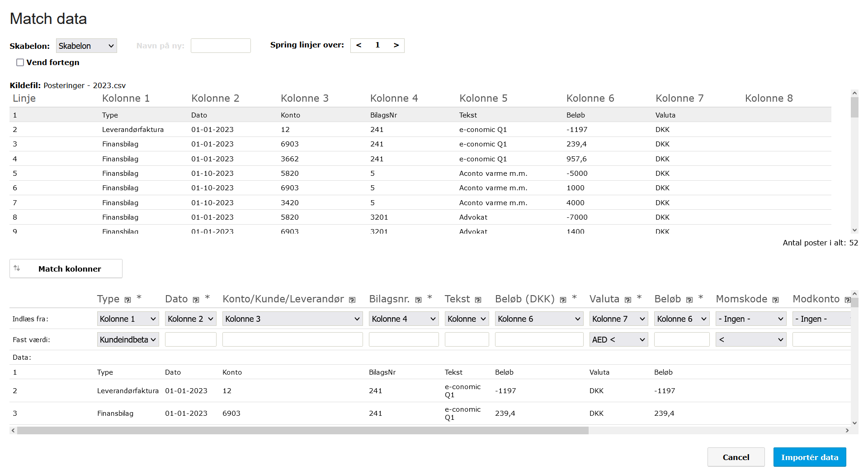Click the Dato fixed value input field
The height and width of the screenshot is (470, 868).
(x=190, y=339)
